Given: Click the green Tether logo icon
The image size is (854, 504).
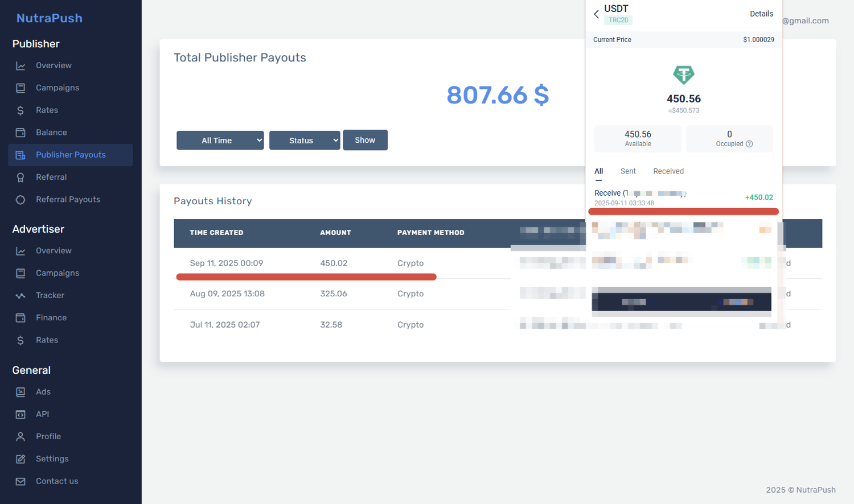Looking at the screenshot, I should [684, 75].
